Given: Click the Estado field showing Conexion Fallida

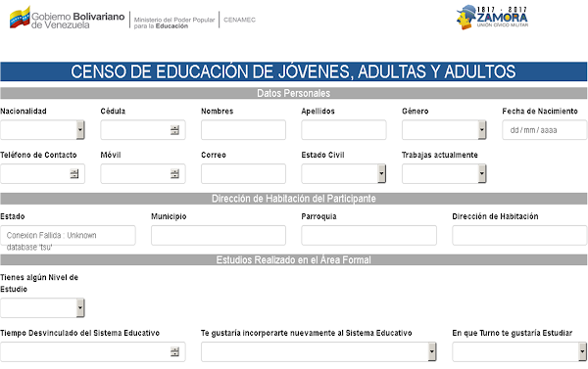Looking at the screenshot, I should [68, 235].
